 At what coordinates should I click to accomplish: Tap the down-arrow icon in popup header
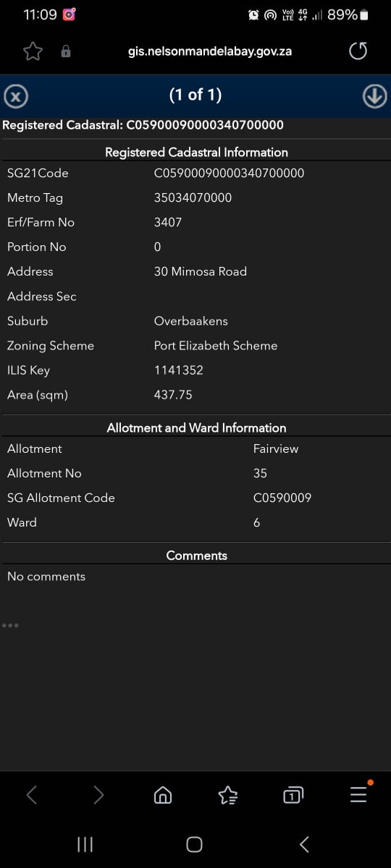(x=374, y=95)
